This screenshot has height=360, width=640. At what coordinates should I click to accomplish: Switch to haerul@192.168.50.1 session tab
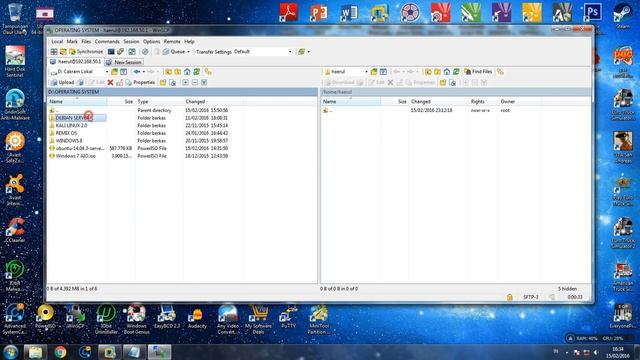tap(76, 62)
